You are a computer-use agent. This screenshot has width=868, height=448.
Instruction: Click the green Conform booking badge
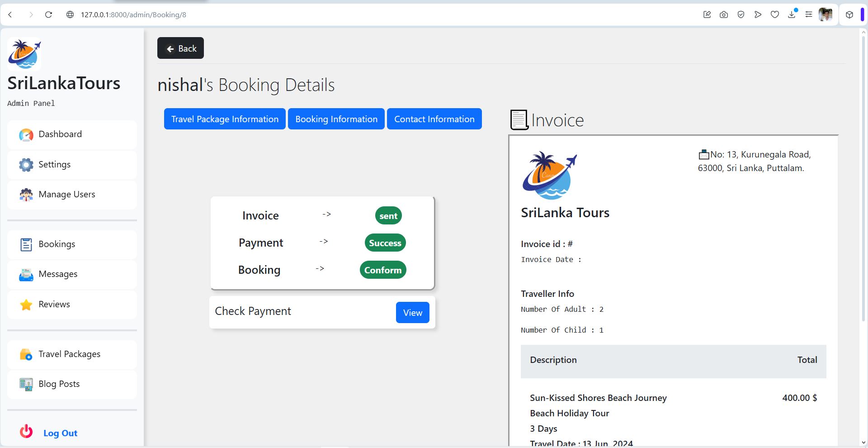pos(383,270)
